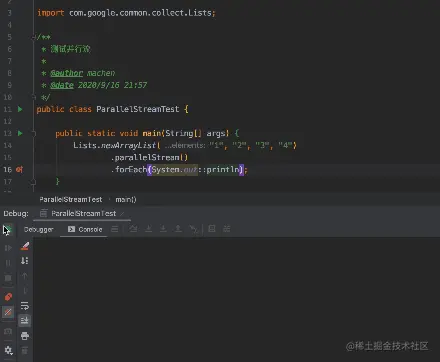The width and height of the screenshot is (440, 362).
Task: Close the ParallelStreamTest debug tab
Action: click(x=122, y=214)
